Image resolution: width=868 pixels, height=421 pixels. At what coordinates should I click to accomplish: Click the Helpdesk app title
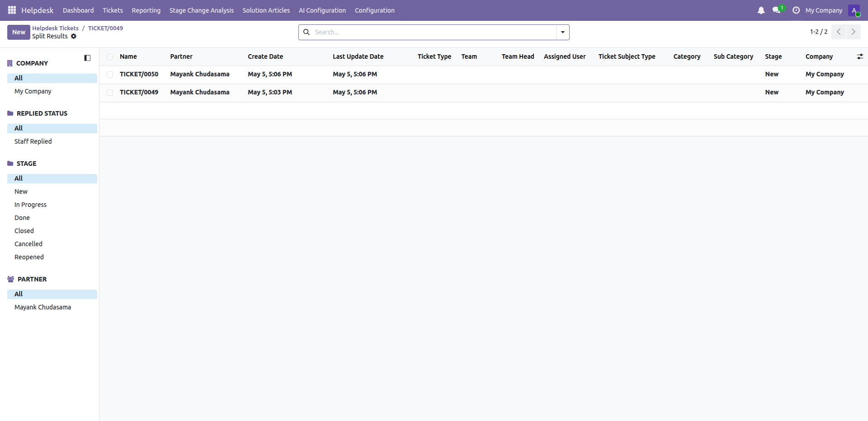(38, 10)
